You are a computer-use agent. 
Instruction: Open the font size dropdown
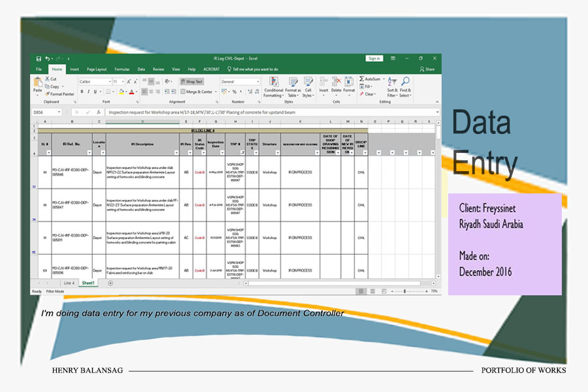(123, 82)
